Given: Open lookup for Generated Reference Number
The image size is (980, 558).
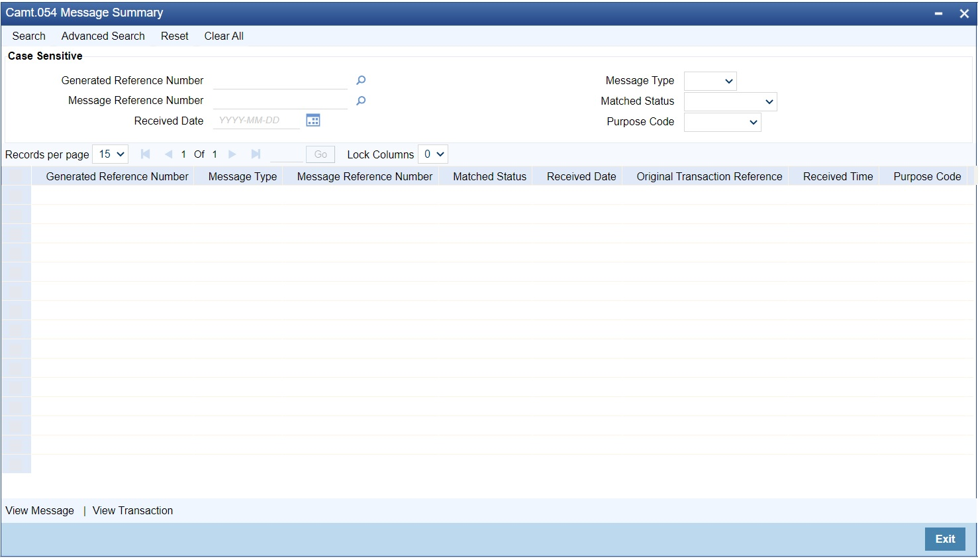Looking at the screenshot, I should [x=361, y=80].
